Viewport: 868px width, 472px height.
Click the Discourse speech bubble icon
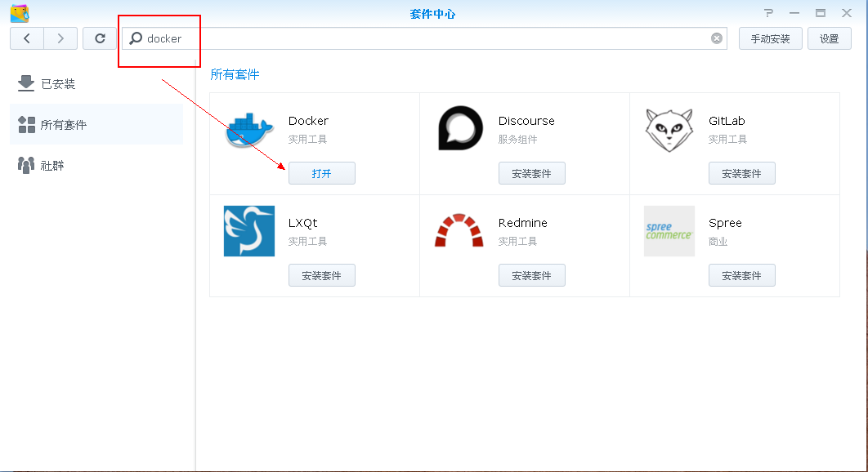[460, 128]
